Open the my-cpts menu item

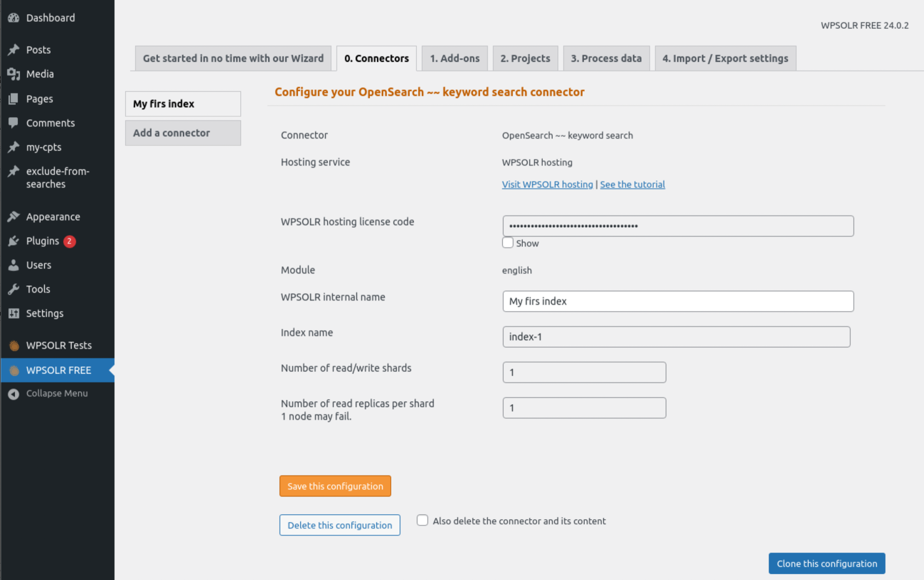(x=58, y=147)
